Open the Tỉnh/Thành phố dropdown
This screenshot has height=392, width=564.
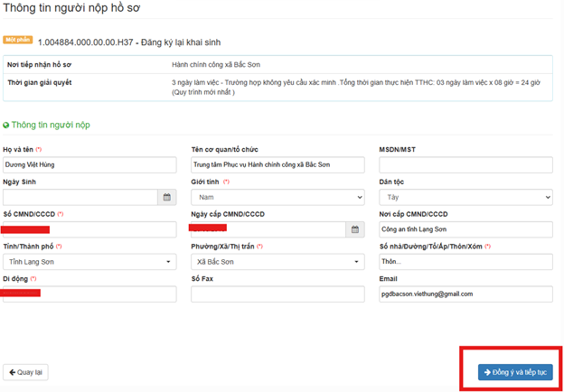coord(89,262)
